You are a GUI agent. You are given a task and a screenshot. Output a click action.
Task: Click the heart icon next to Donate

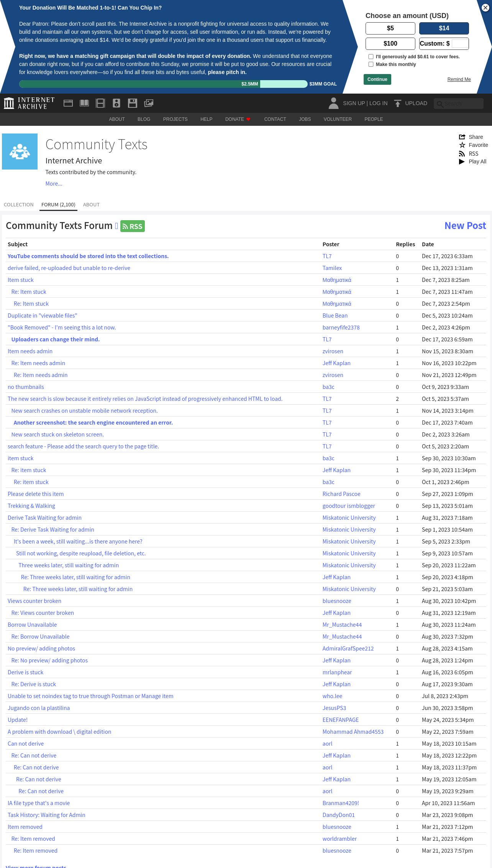point(248,119)
